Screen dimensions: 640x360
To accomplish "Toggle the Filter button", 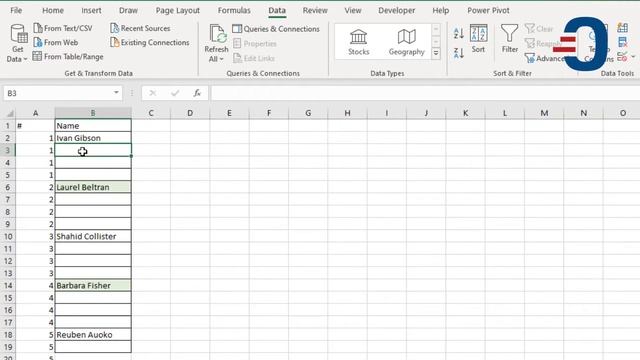I will click(x=509, y=39).
